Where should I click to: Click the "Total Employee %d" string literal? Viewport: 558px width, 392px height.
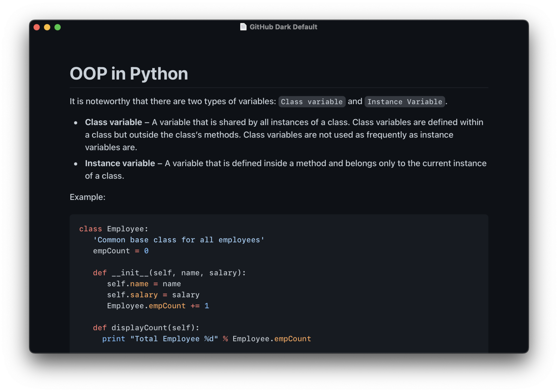pos(174,339)
